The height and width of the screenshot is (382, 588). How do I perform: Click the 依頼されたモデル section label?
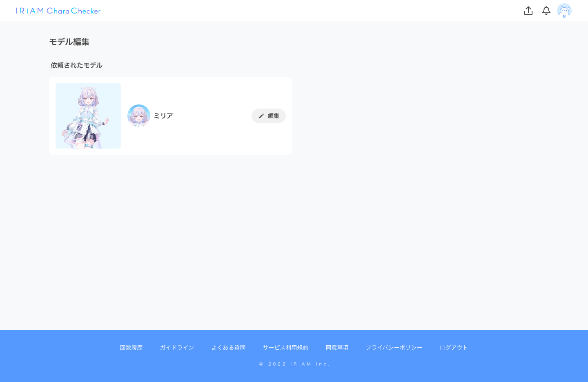[76, 65]
